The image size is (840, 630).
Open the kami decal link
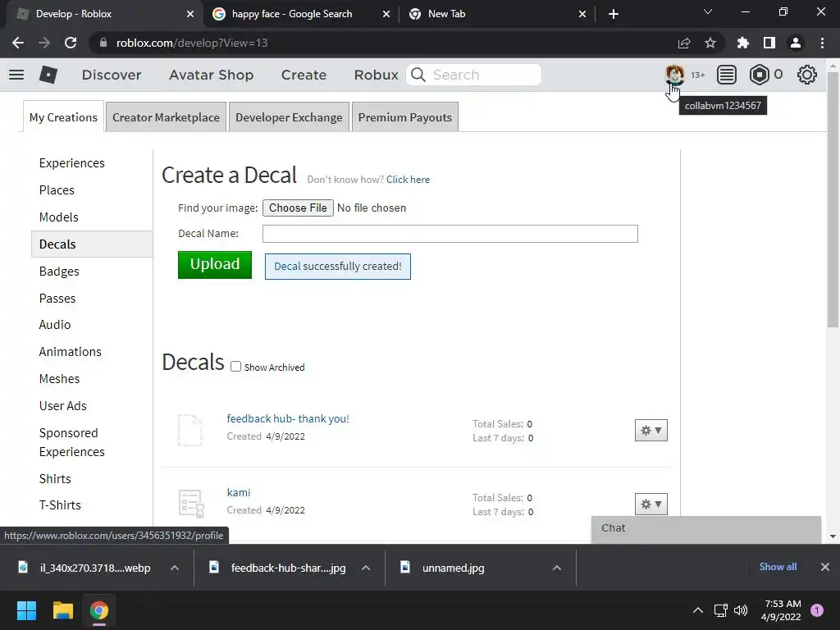point(239,492)
